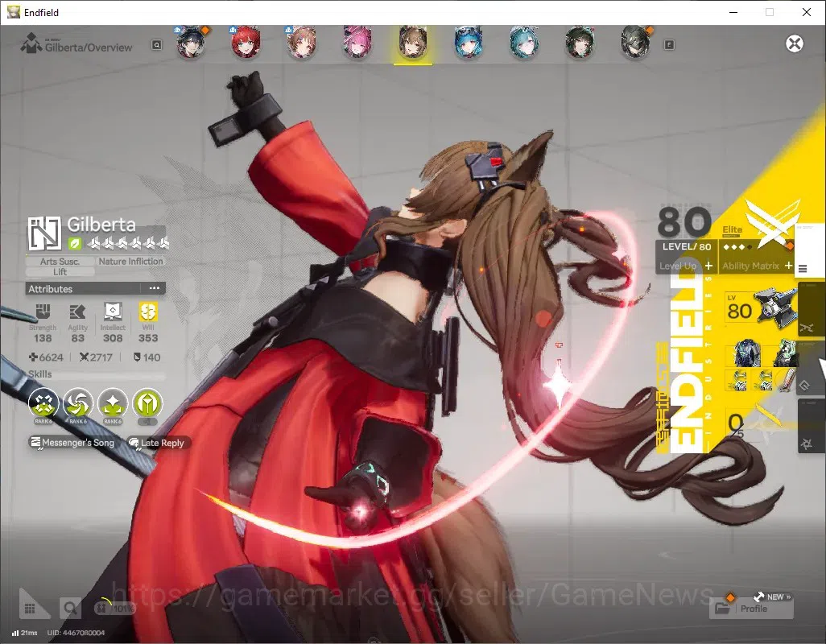Open the Messenger's Song talent
This screenshot has width=826, height=644.
tap(72, 443)
